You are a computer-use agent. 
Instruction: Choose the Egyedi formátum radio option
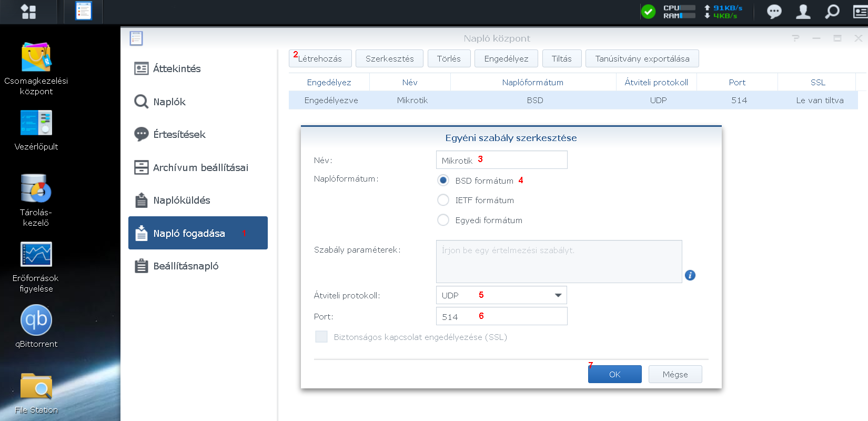pos(443,220)
